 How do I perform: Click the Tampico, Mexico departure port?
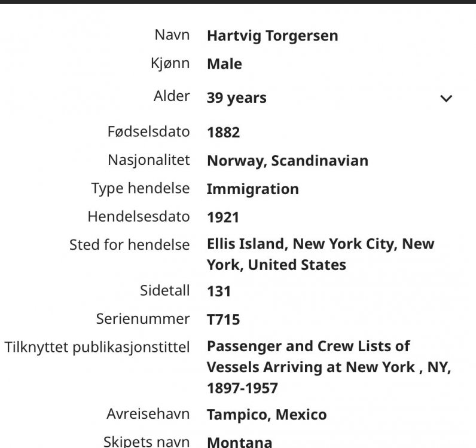pyautogui.click(x=266, y=415)
